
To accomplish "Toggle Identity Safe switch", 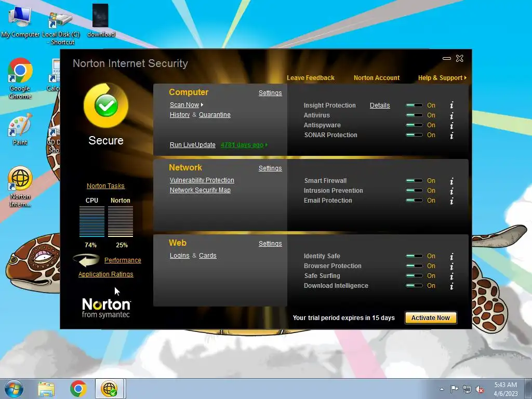I will click(x=414, y=256).
